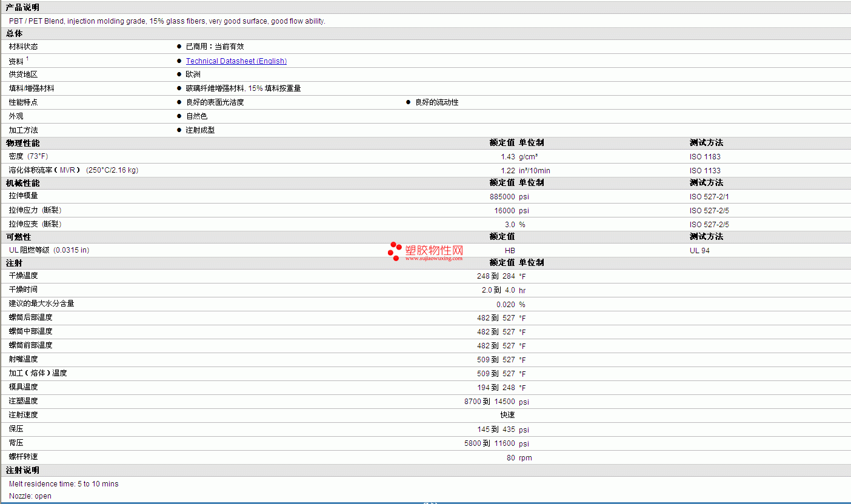Click the '供货地区' row label
Viewport: 851px width, 504px height.
tap(23, 75)
